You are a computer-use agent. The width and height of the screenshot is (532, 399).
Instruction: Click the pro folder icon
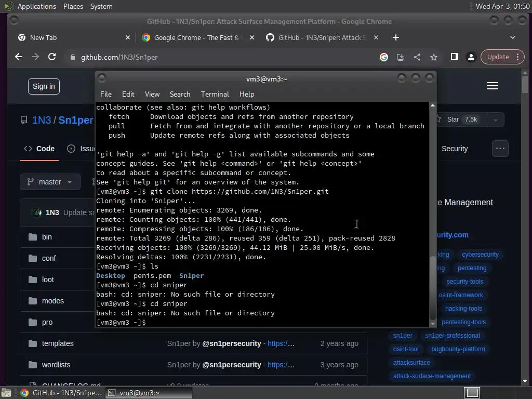(33, 322)
